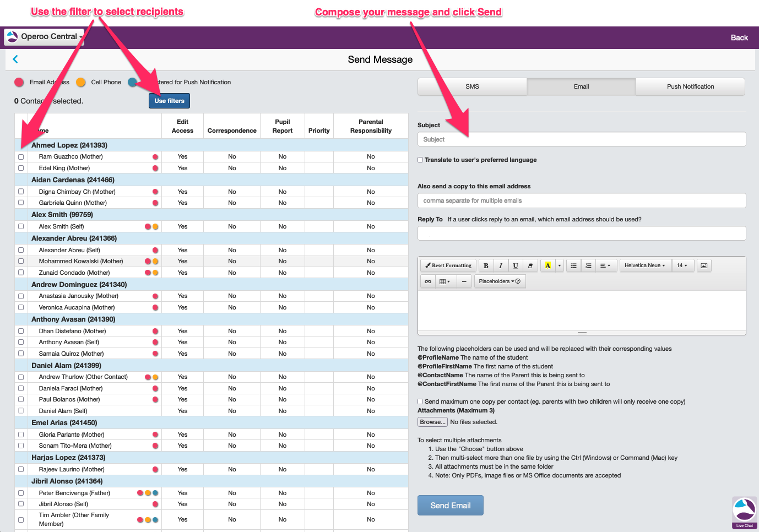Switch to the SMS tab

[x=472, y=86]
